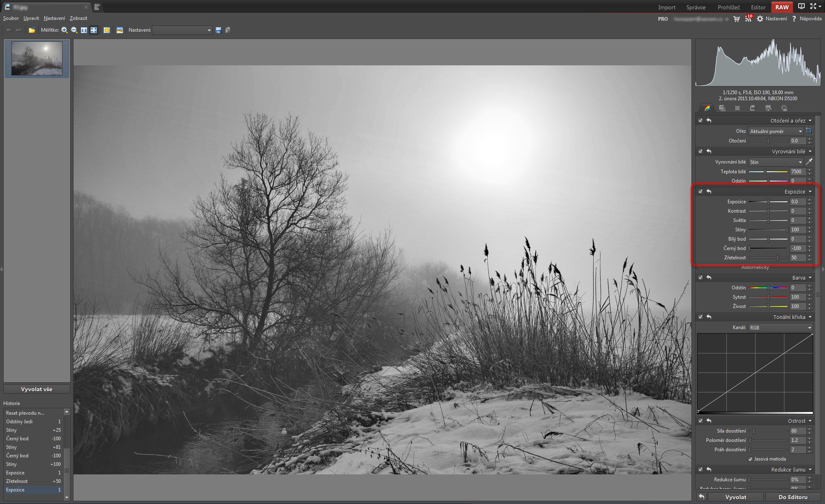Open the Ořez Aktuální poměr dropdown

pyautogui.click(x=775, y=131)
